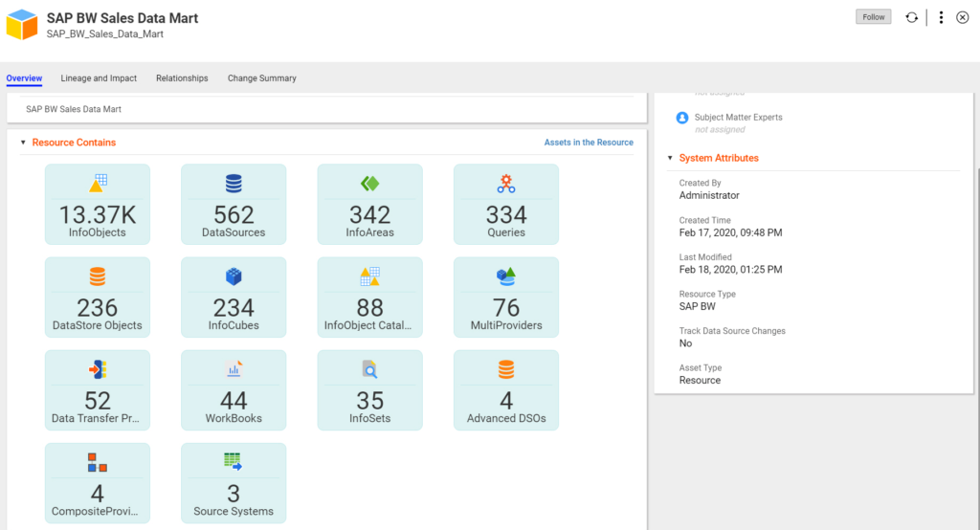
Task: Click the refresh icon beside Follow
Action: point(912,17)
